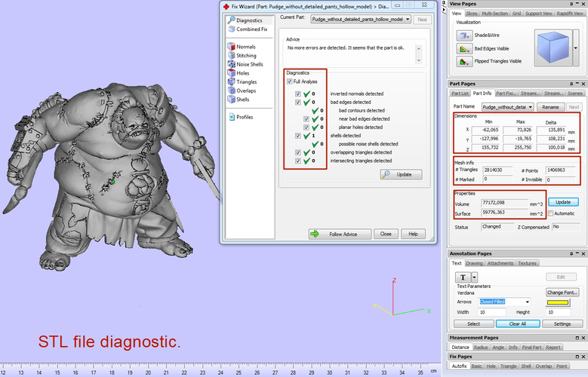
Task: Toggle inverted normals detected checkbox
Action: [297, 94]
